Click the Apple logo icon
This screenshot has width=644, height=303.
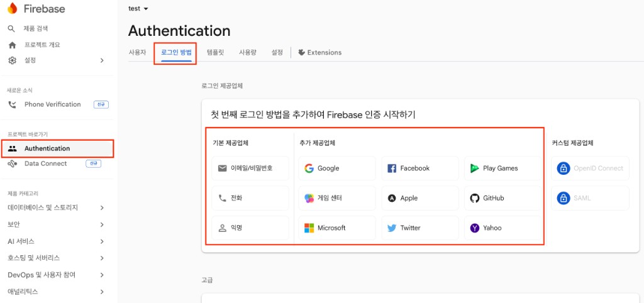coord(392,198)
